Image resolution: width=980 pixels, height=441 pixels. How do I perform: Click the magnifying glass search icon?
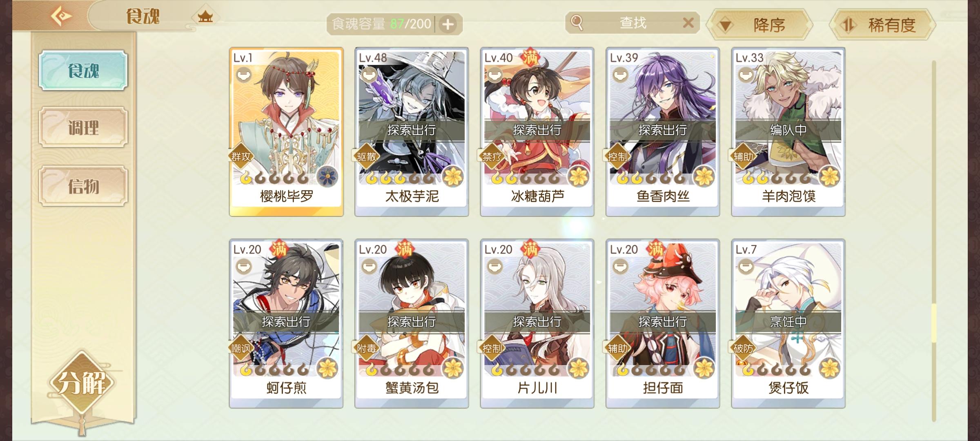577,22
